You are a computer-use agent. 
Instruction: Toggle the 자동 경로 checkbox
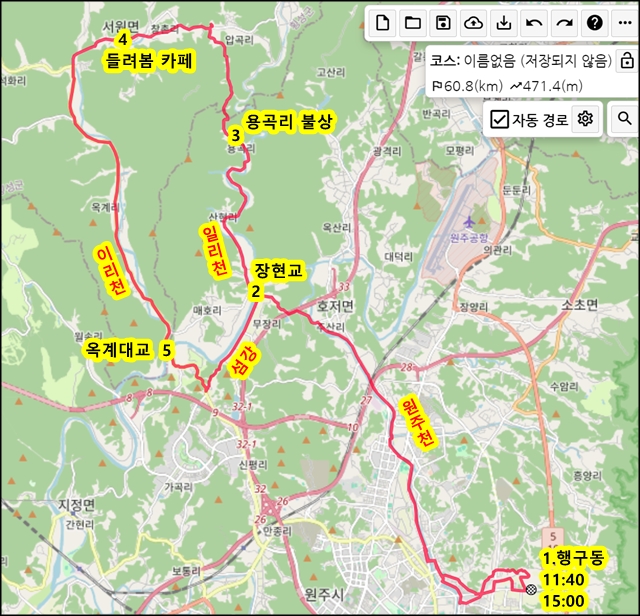499,119
